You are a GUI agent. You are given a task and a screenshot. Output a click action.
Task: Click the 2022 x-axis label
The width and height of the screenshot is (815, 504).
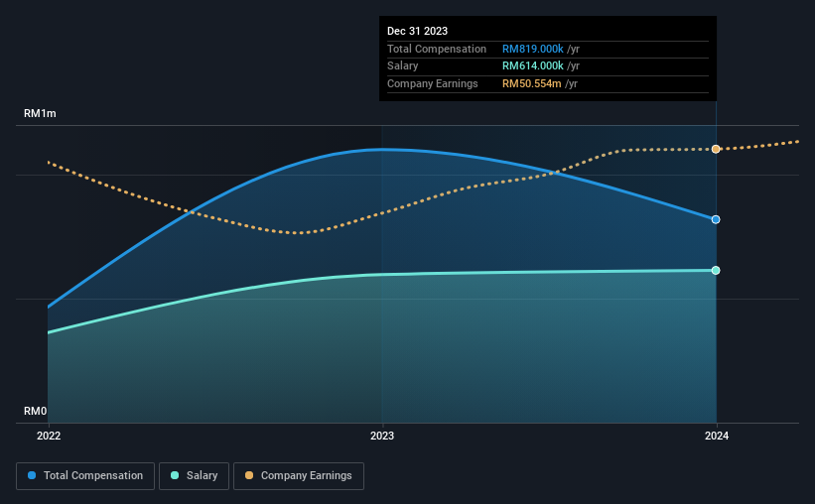pos(49,436)
